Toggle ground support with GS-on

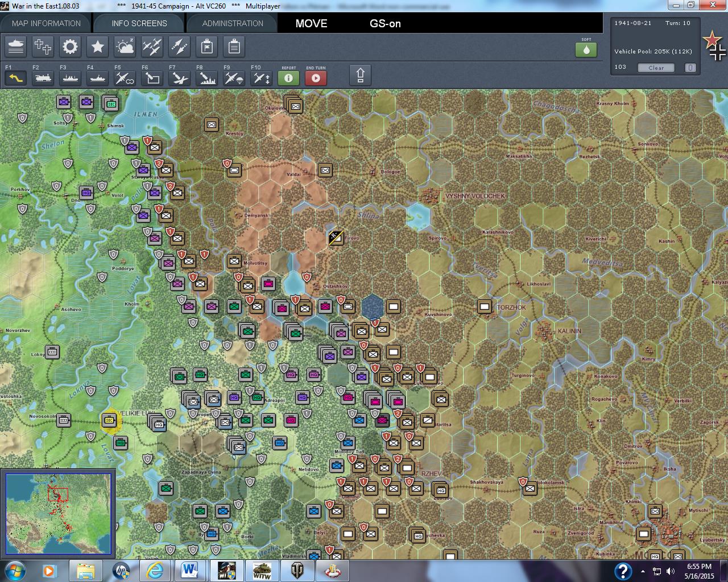384,24
